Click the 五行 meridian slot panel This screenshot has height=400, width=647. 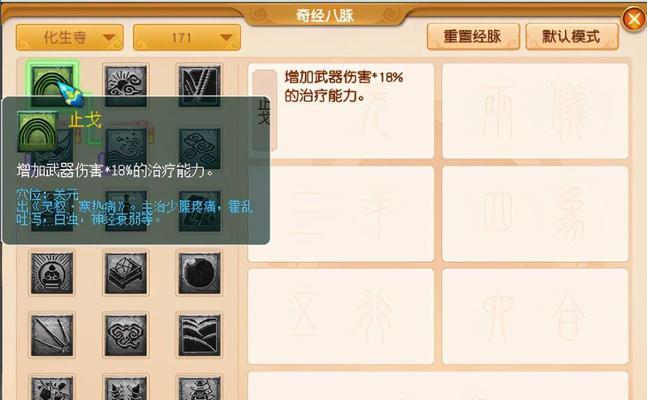coord(341,316)
